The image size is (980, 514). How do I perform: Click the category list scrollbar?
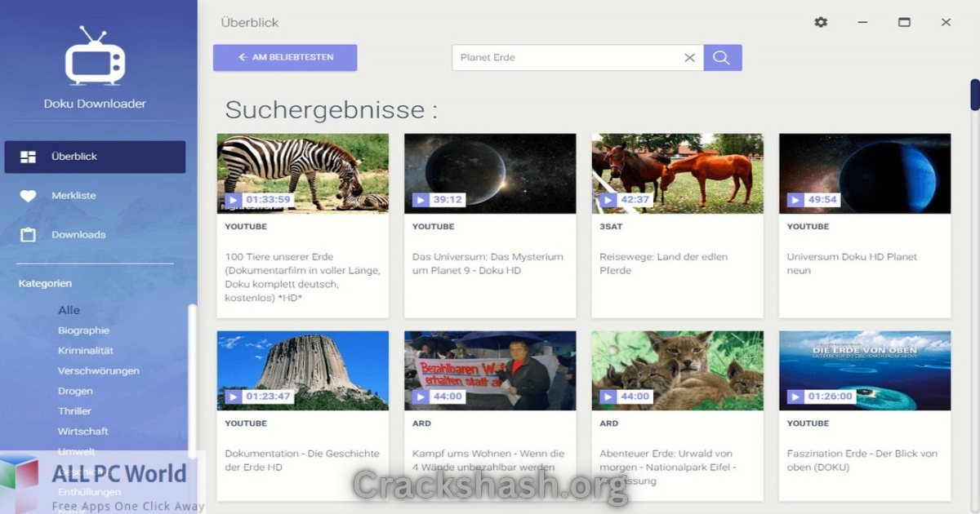(x=192, y=379)
